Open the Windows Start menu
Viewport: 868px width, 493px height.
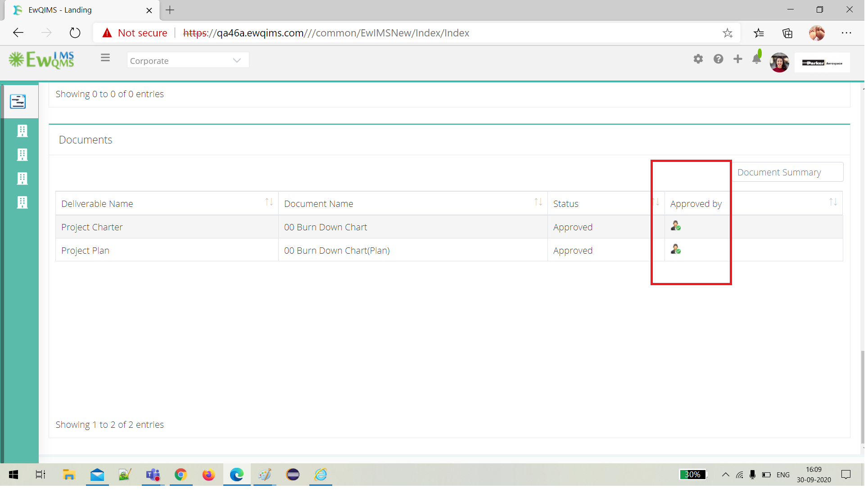tap(14, 475)
